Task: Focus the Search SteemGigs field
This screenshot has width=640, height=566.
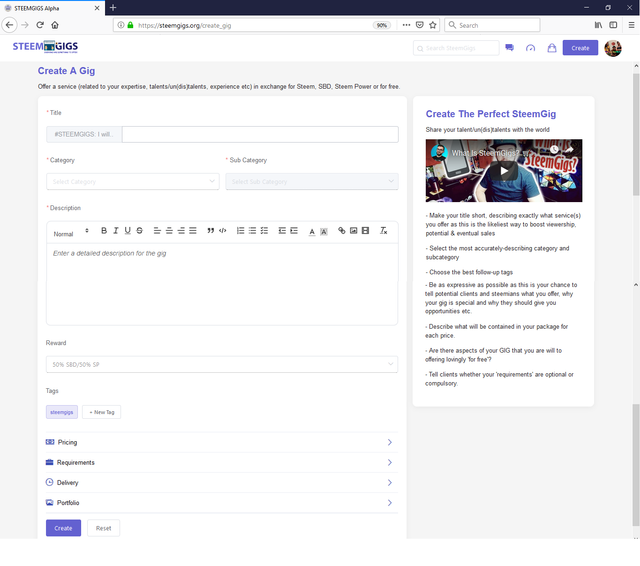Action: (x=456, y=48)
